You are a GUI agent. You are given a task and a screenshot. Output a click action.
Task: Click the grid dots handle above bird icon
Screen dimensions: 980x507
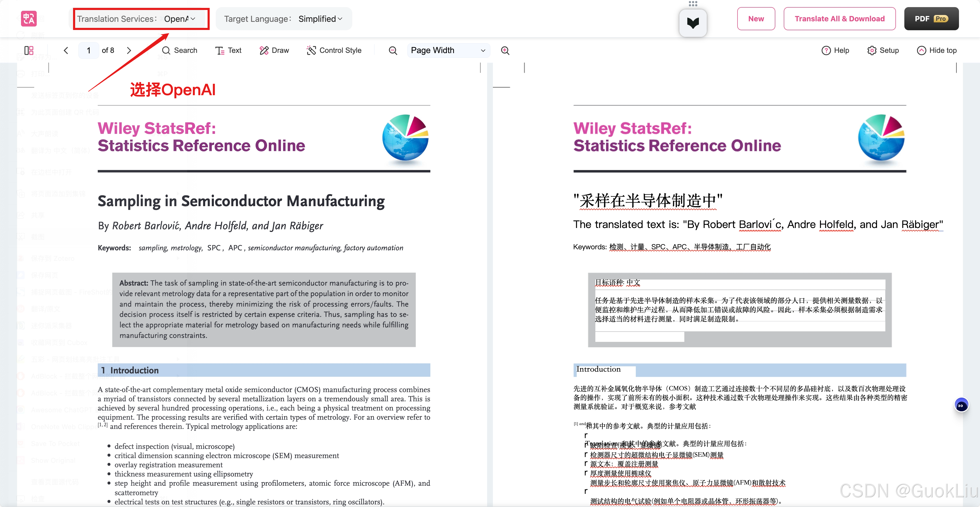pos(693,4)
